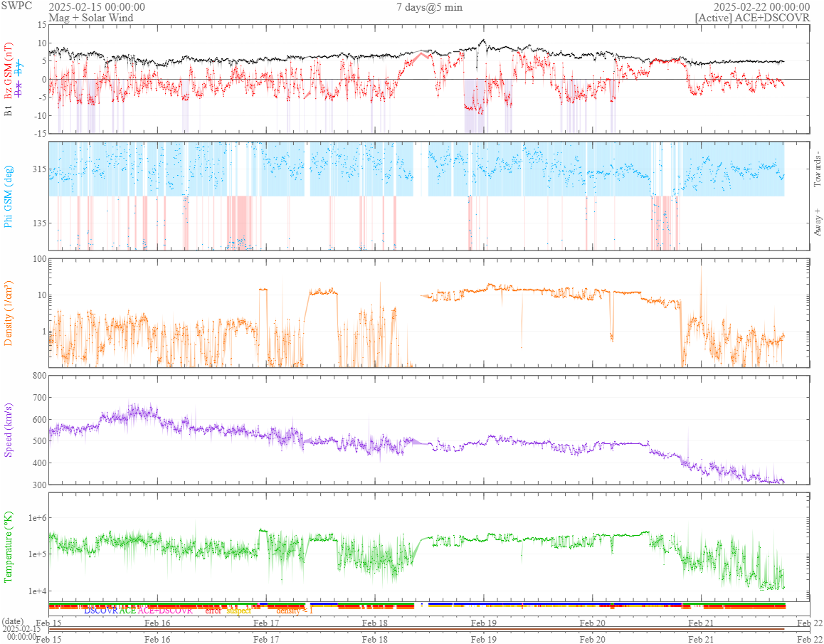The image size is (824, 644).
Task: Click the 700 tick on Speed axis
Action: [x=38, y=398]
